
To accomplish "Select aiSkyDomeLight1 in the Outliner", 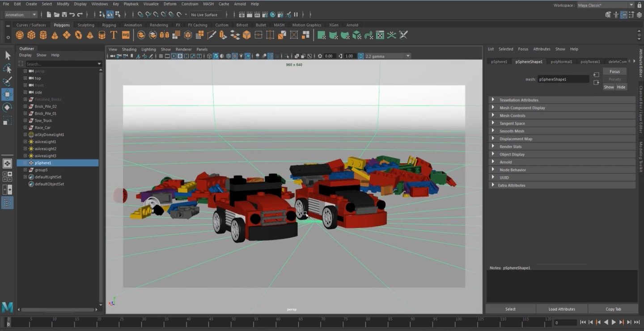I will (x=49, y=135).
